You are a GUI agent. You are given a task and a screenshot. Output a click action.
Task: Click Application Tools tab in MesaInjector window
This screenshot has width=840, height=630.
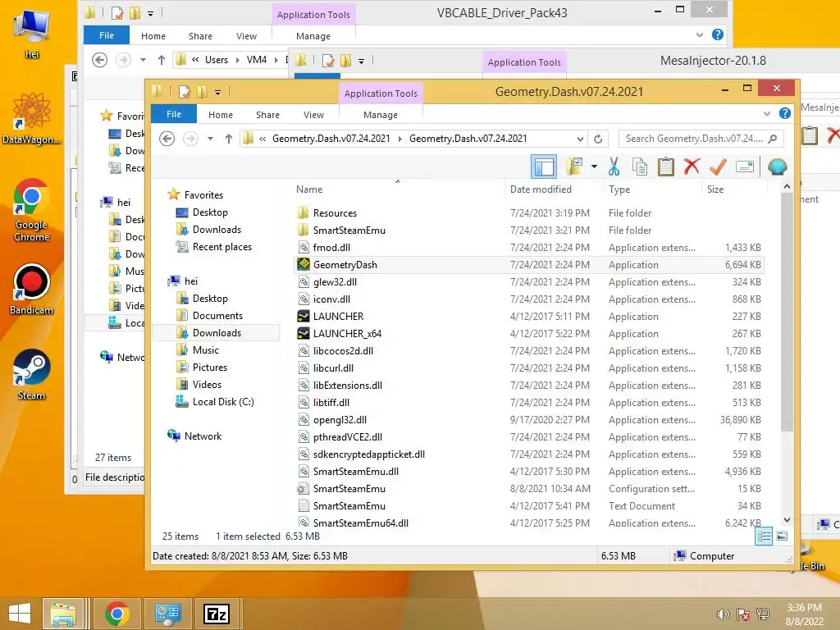pyautogui.click(x=524, y=62)
